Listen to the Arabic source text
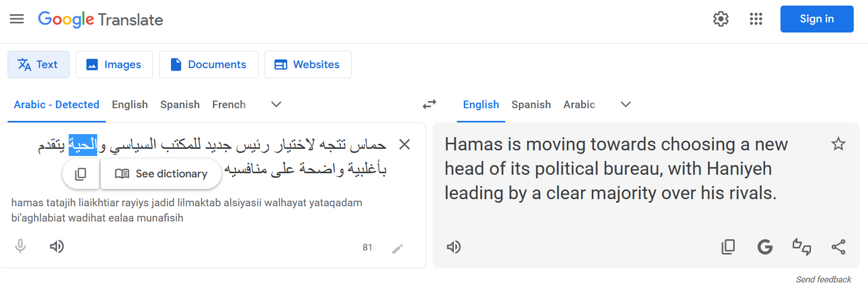Image resolution: width=868 pixels, height=286 pixels. pyautogui.click(x=56, y=247)
